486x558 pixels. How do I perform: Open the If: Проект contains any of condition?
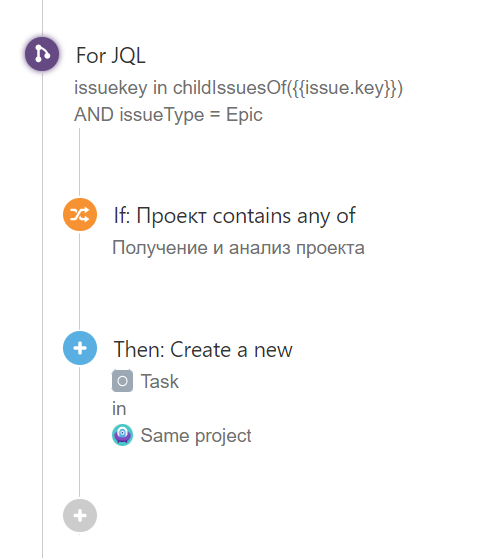point(234,216)
